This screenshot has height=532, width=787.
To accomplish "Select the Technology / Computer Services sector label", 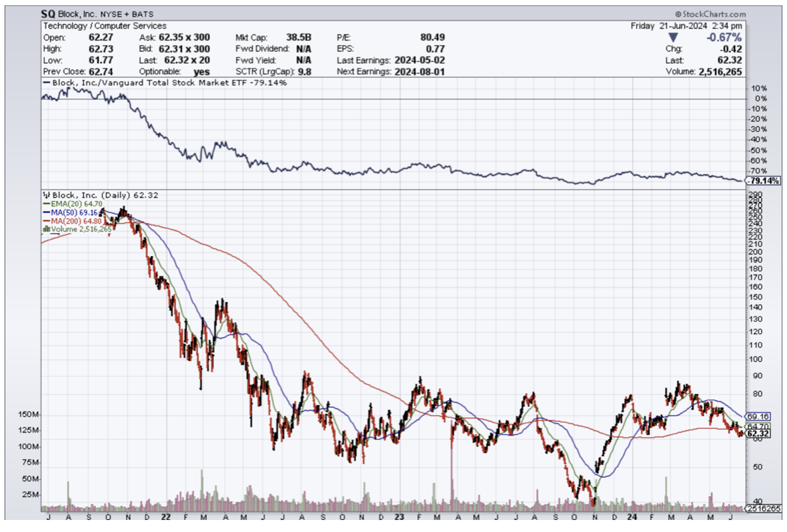I will pos(105,26).
